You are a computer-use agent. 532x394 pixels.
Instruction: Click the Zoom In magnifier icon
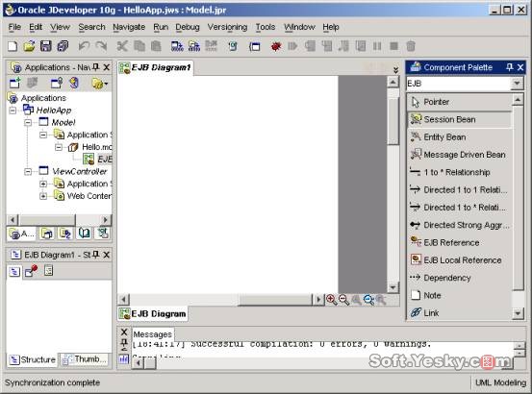(331, 300)
